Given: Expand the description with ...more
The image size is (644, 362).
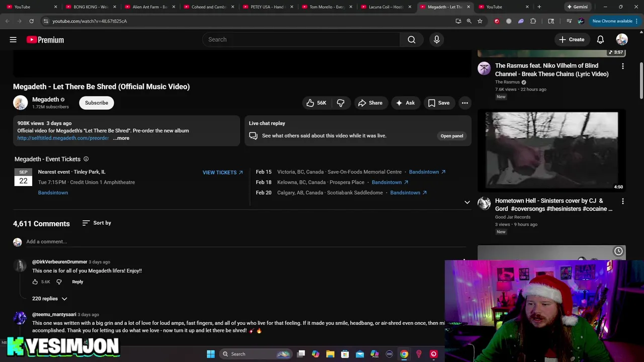Looking at the screenshot, I should (121, 138).
